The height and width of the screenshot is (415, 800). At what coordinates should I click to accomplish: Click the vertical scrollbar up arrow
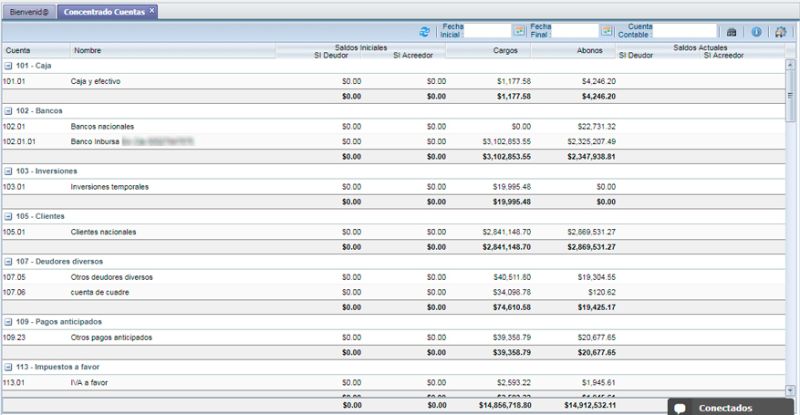792,62
